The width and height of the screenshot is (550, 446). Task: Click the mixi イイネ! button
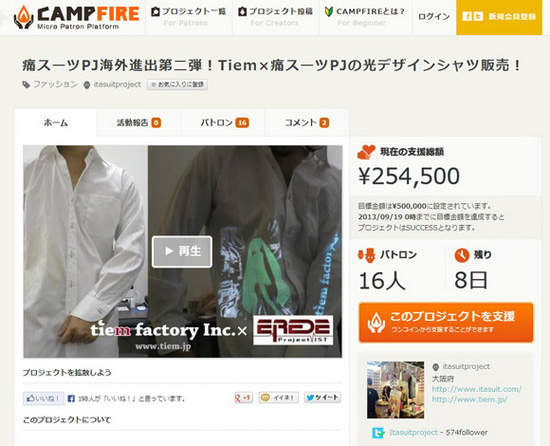pos(279,397)
